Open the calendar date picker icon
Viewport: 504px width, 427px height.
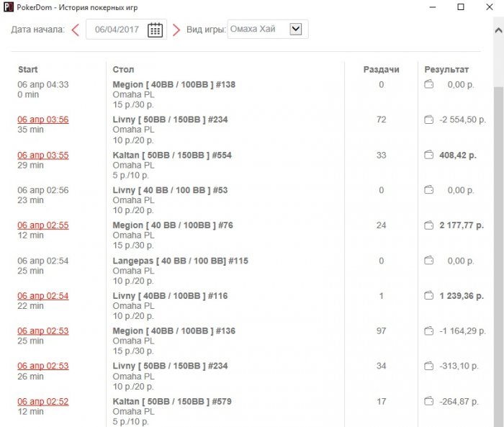pyautogui.click(x=155, y=30)
